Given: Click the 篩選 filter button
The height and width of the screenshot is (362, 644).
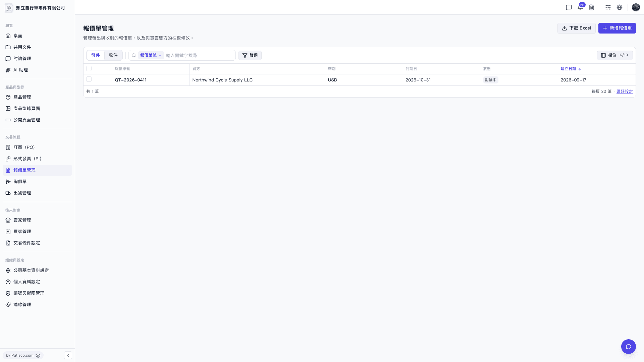Looking at the screenshot, I should (x=250, y=55).
